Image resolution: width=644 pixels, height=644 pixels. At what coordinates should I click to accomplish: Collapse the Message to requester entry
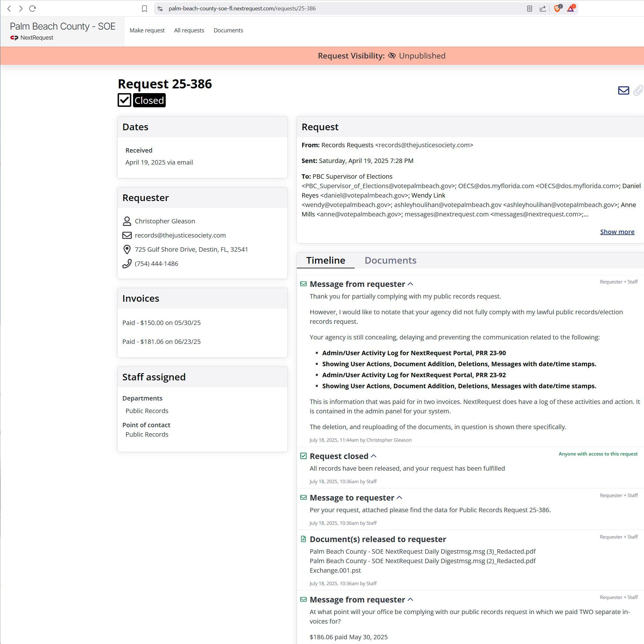point(400,498)
